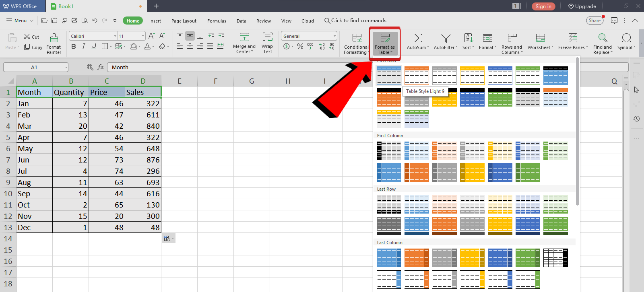Toggle middle vertical alignment
The image size is (644, 292).
tap(190, 36)
